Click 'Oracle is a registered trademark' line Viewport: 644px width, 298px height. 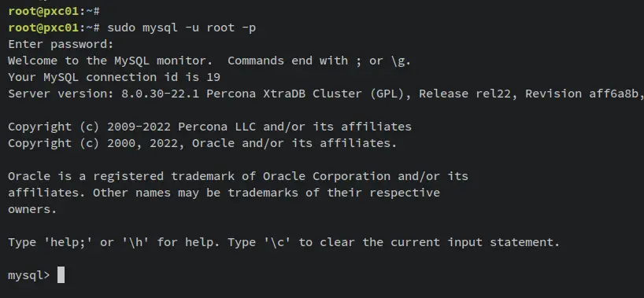[239, 176]
